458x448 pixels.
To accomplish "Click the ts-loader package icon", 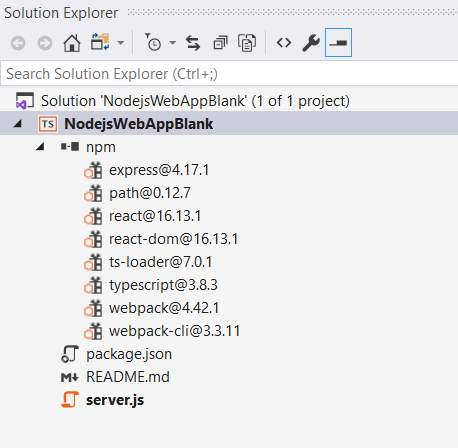I will (x=93, y=262).
